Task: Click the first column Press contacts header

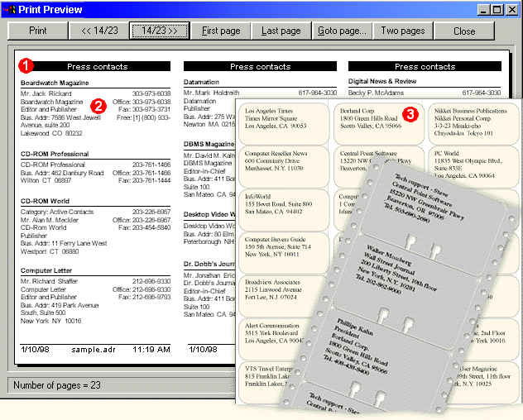Action: pyautogui.click(x=98, y=66)
